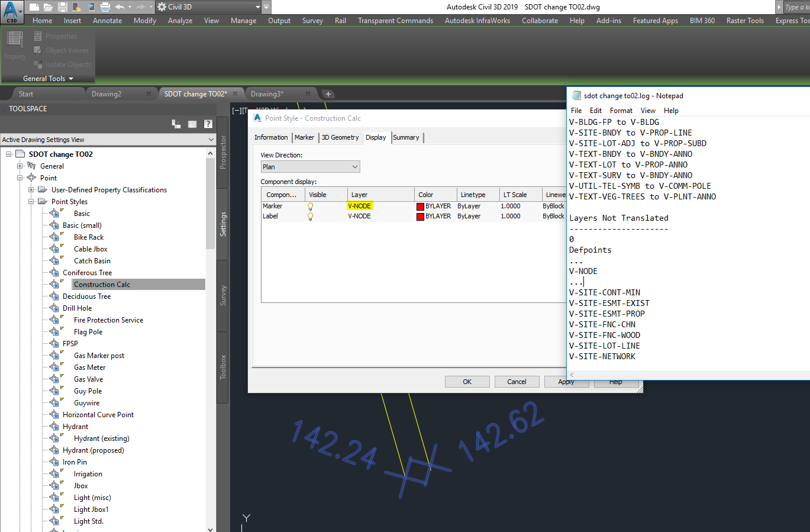
Task: Click Marker row red color swatch
Action: (420, 207)
